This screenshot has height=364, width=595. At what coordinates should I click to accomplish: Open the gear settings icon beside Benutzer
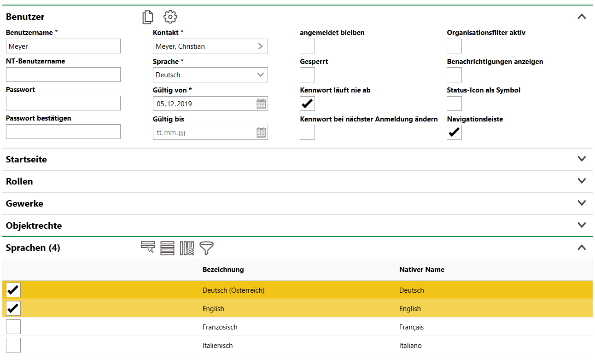[x=170, y=17]
